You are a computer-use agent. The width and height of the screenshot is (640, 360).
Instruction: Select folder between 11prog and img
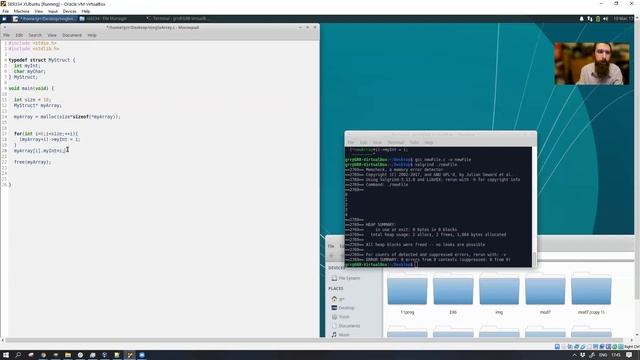[453, 294]
